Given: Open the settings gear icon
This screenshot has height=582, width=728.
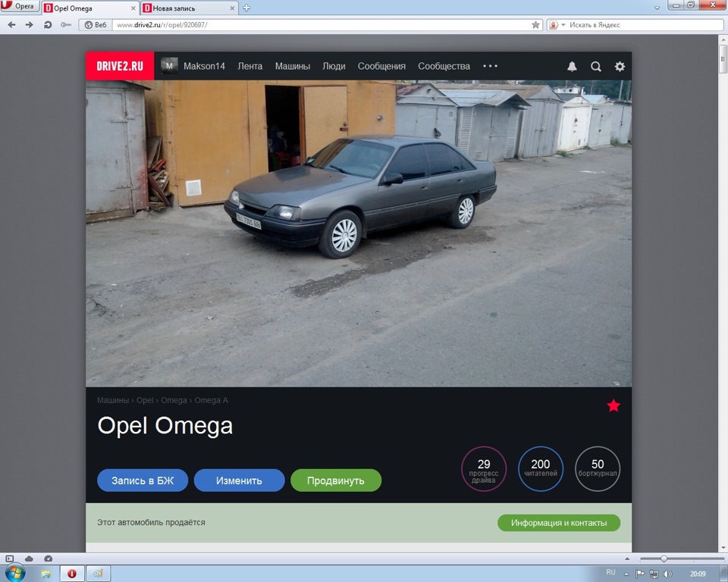Looking at the screenshot, I should coord(620,67).
